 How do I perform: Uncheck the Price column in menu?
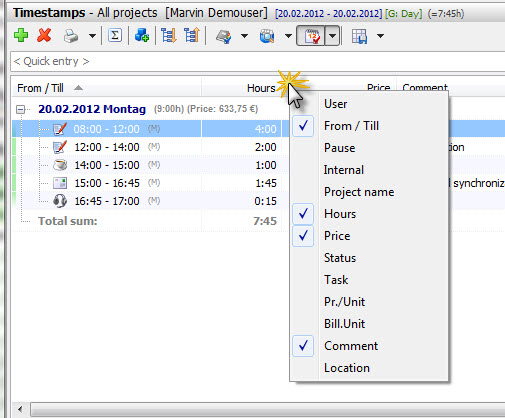tap(369, 236)
